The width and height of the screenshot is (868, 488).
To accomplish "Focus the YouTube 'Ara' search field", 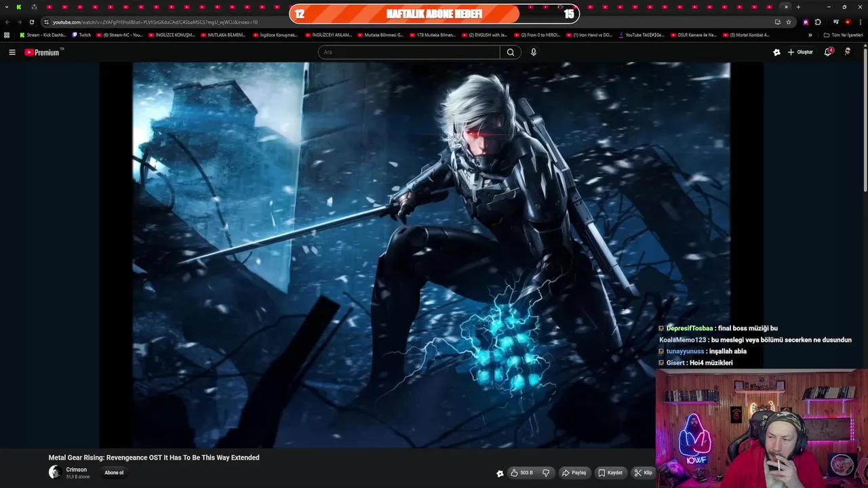I will pyautogui.click(x=409, y=52).
